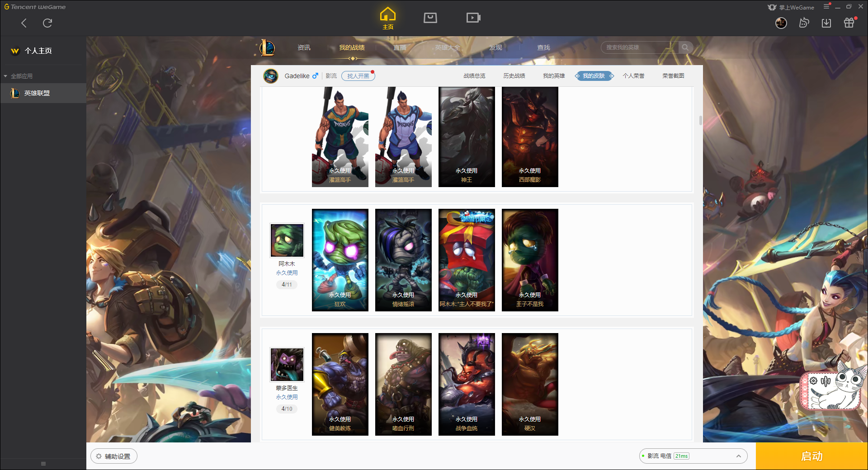Click the 4/10 skin count for 蒙多医生
The height and width of the screenshot is (470, 868).
tap(287, 409)
